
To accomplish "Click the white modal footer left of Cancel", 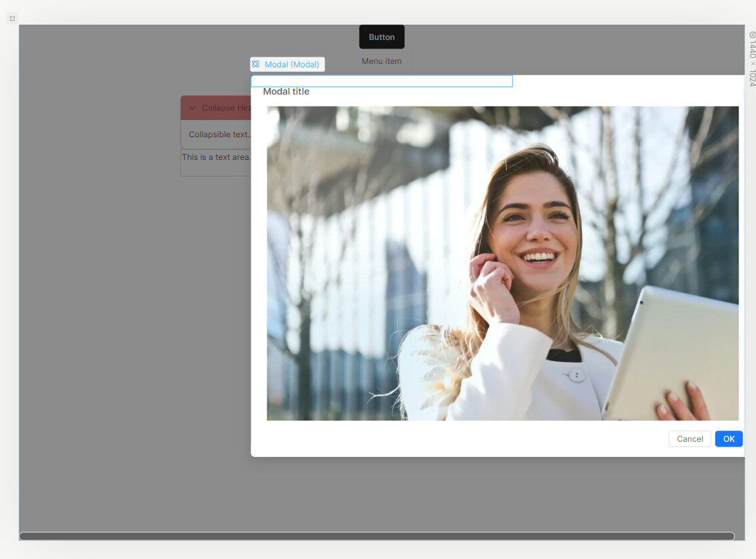I will pos(460,439).
